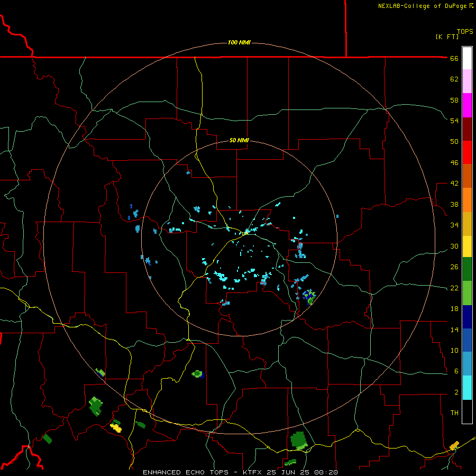The height and width of the screenshot is (476, 476).
Task: Click the dark green swatch beside 26
Action: [x=467, y=269]
